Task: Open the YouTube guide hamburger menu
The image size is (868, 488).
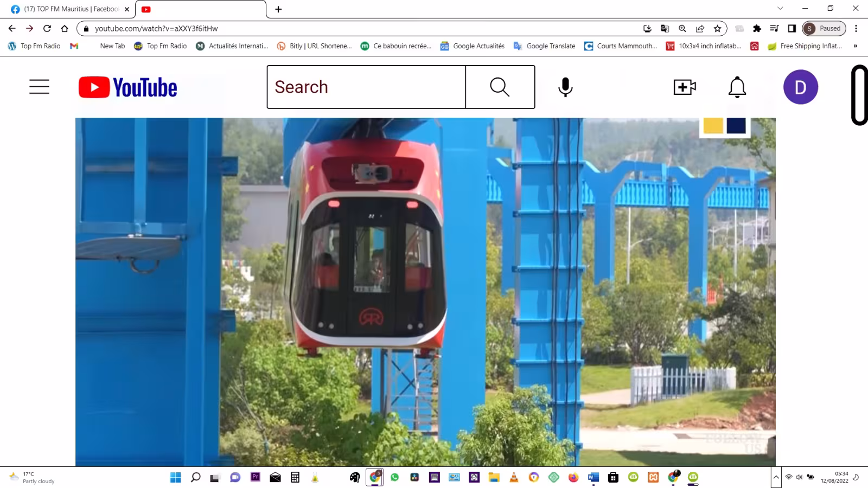Action: click(x=39, y=87)
